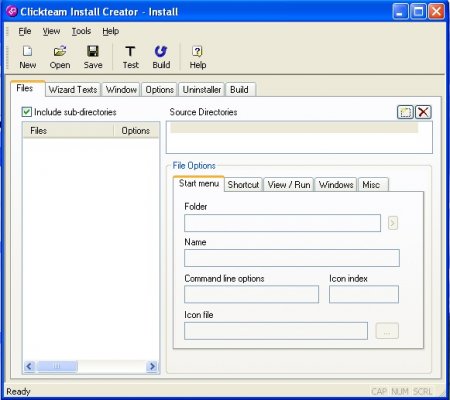Image resolution: width=450 pixels, height=400 pixels.
Task: Open the File menu
Action: (x=25, y=31)
